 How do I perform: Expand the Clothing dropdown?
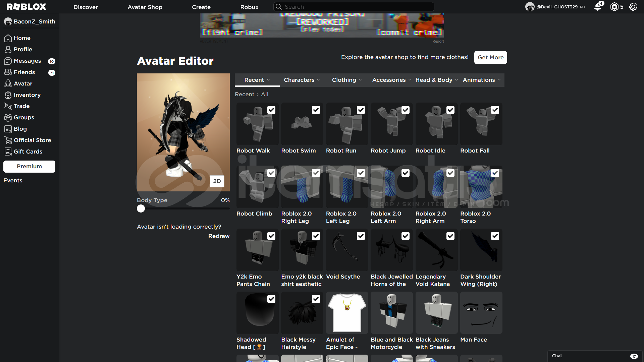point(347,80)
